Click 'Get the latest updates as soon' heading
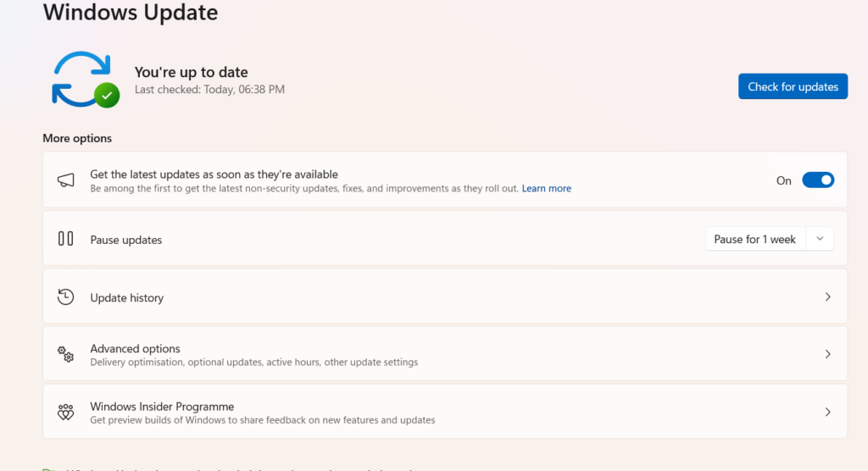Screen dimensions: 868x471 [214, 175]
